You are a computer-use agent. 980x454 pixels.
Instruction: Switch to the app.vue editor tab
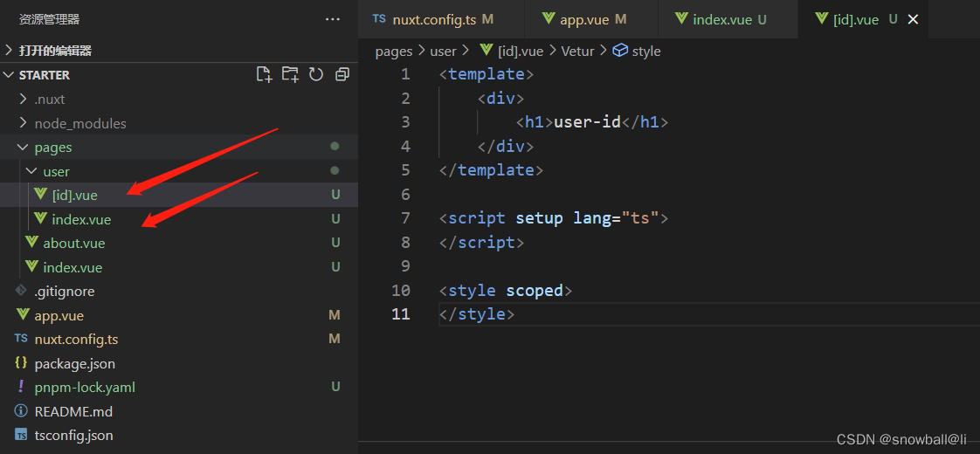583,19
